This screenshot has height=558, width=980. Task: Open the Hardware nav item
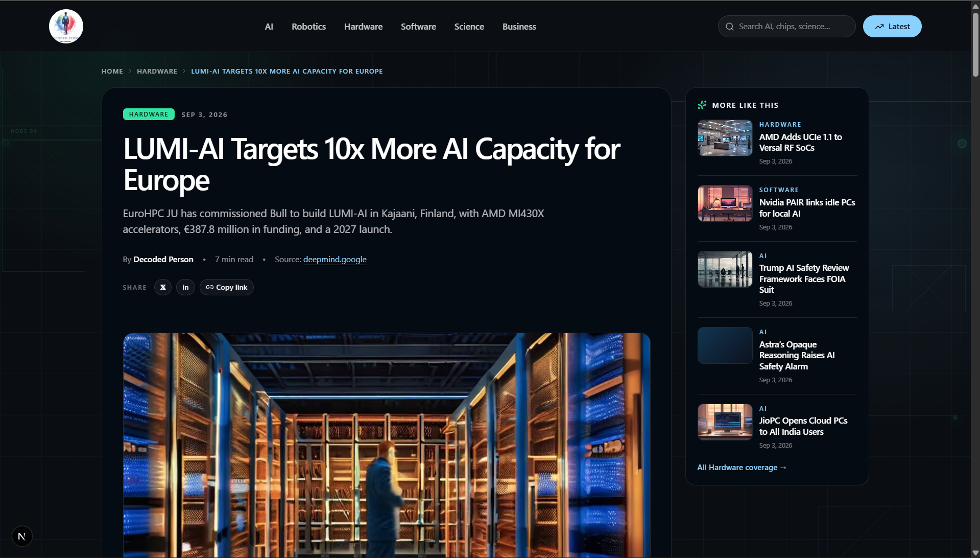click(x=363, y=27)
